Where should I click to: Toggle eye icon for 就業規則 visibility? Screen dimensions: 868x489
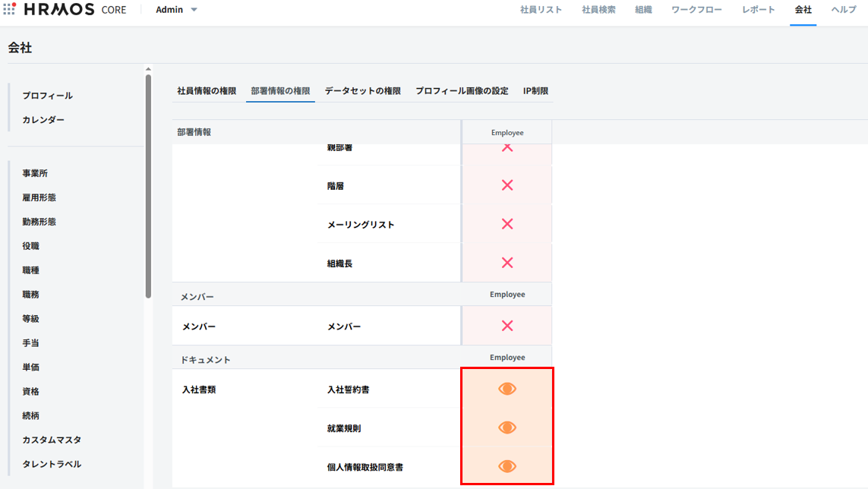coord(507,427)
